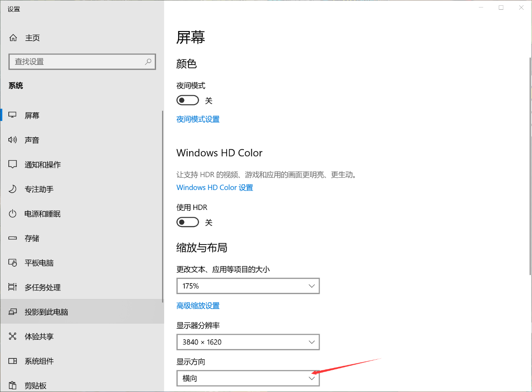Click the clipboard icon beside 剪贴板
This screenshot has height=392, width=532.
point(12,385)
